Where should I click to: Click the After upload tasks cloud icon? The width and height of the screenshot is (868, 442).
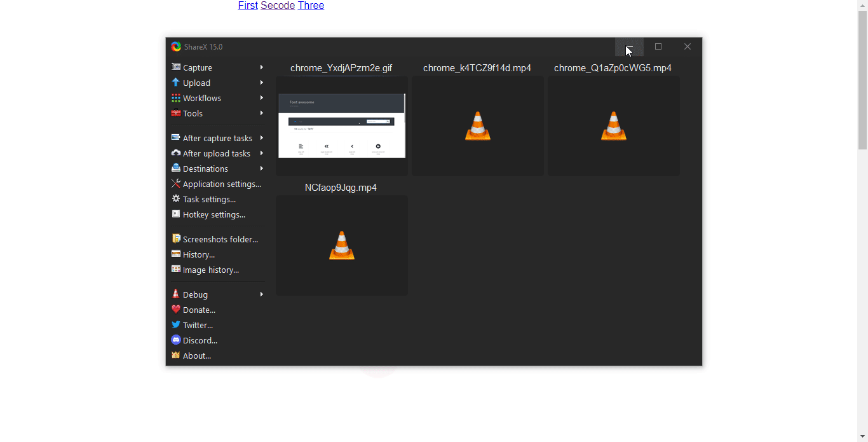[x=176, y=153]
